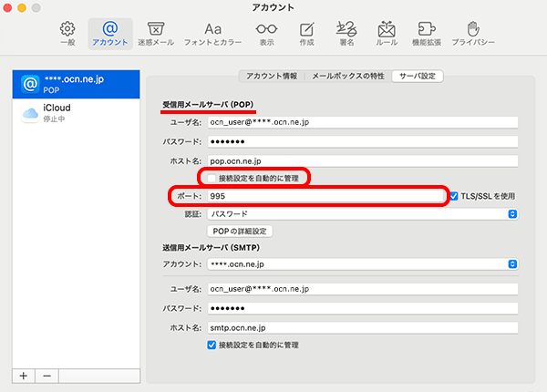
Task: Toggle the TLS/SSLを使用 checkbox
Action: (454, 196)
